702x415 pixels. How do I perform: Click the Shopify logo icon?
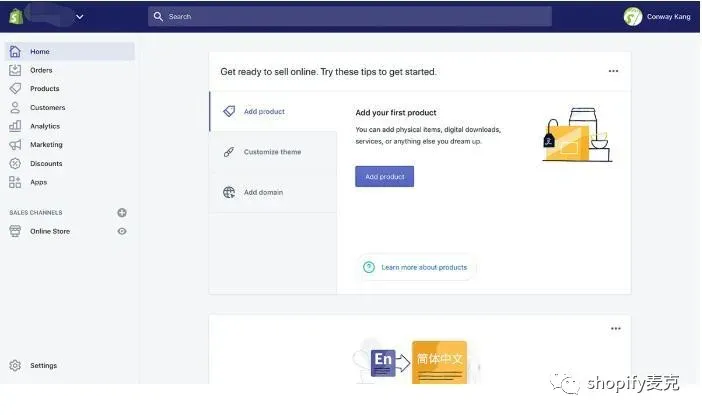15,16
